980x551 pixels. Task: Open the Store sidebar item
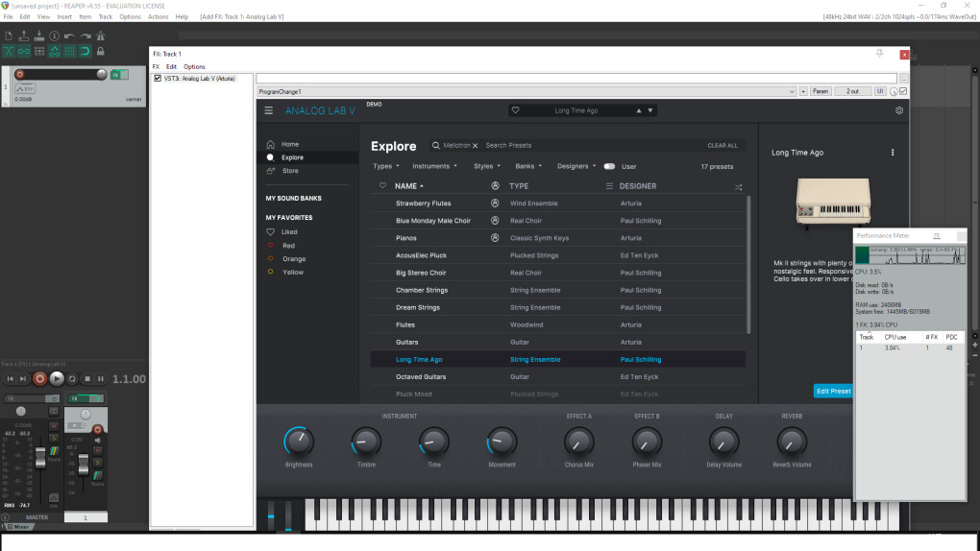coord(290,171)
